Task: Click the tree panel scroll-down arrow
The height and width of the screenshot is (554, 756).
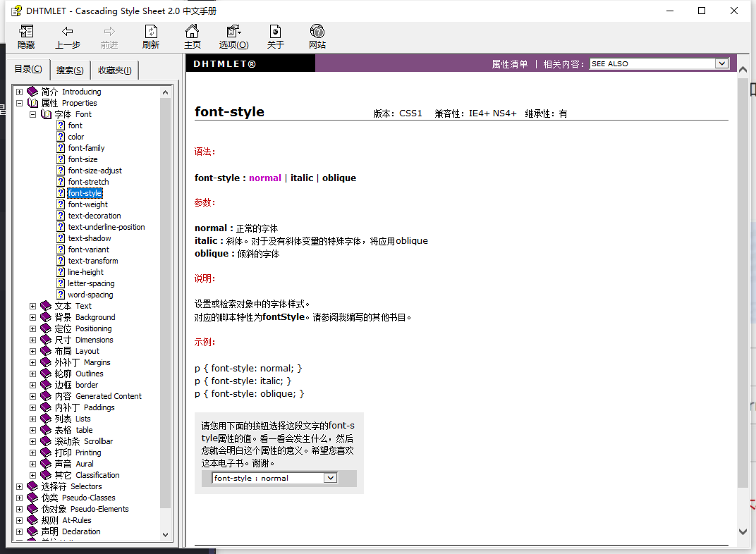Action: (165, 535)
